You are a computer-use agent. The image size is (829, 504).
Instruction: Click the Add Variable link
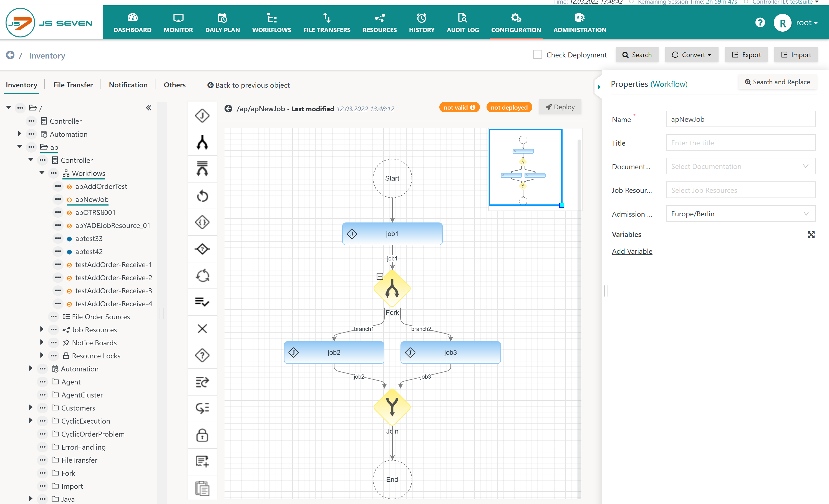(632, 251)
